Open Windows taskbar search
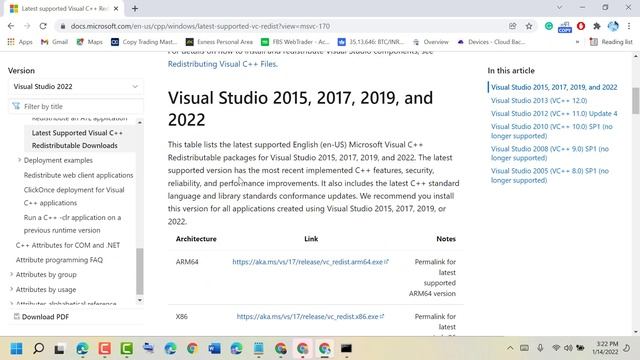The height and width of the screenshot is (360, 640). pos(39,349)
